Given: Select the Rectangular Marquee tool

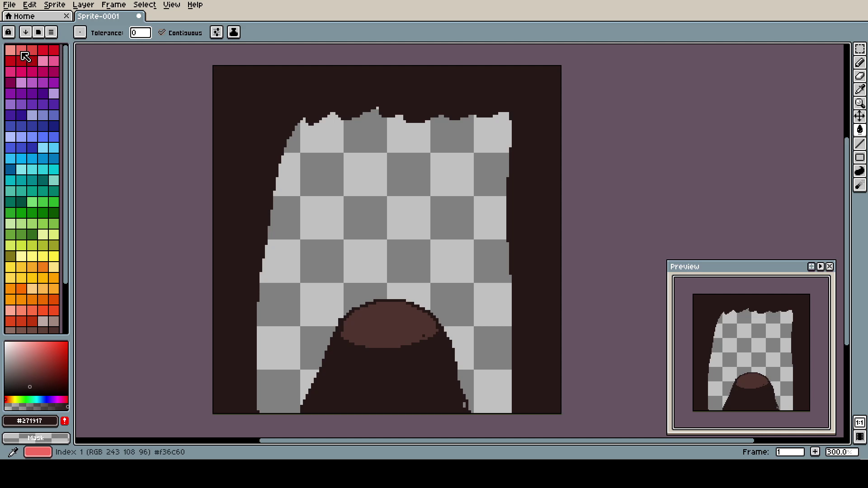Looking at the screenshot, I should click(859, 49).
